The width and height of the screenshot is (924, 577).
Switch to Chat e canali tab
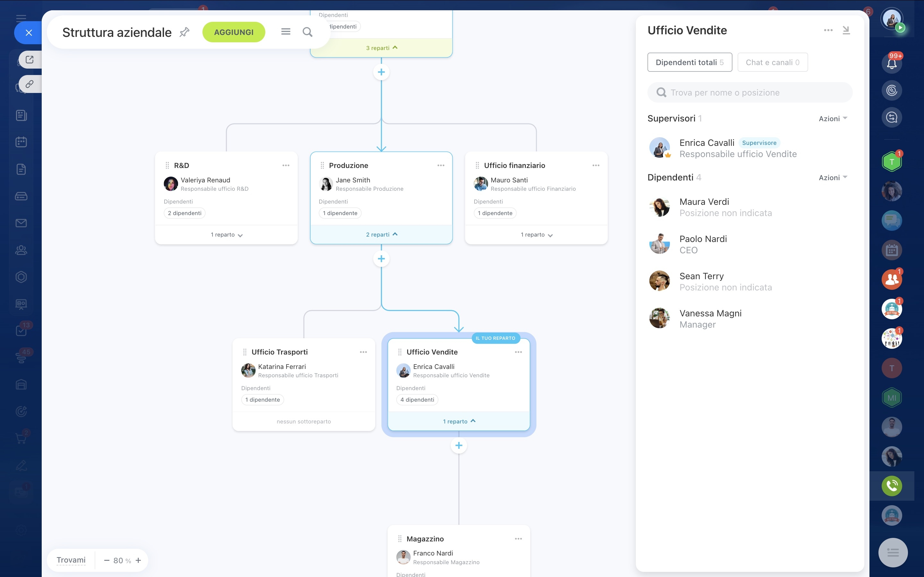tap(773, 62)
